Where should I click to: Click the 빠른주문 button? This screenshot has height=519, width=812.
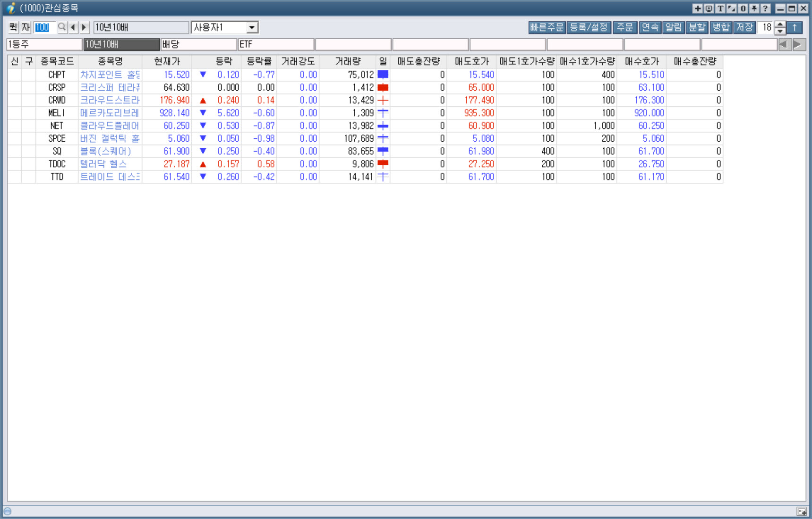click(x=547, y=27)
